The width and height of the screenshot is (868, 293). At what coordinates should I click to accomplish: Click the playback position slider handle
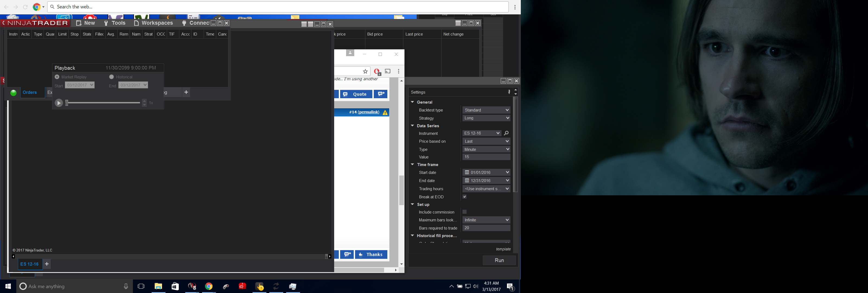67,103
